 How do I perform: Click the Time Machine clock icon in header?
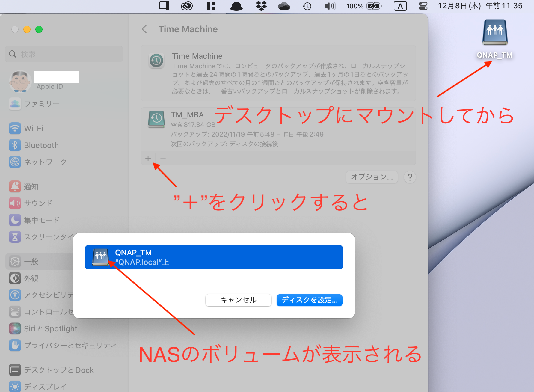click(156, 61)
